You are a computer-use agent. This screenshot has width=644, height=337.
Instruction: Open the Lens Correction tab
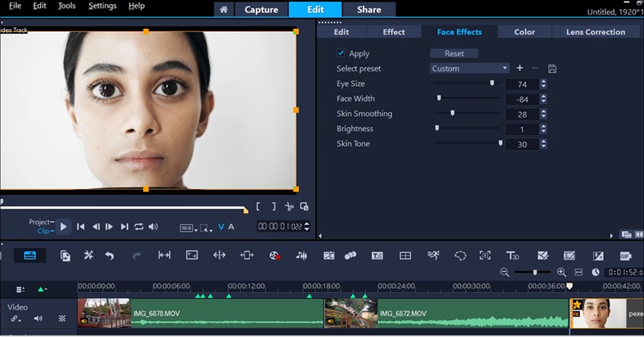pos(595,32)
